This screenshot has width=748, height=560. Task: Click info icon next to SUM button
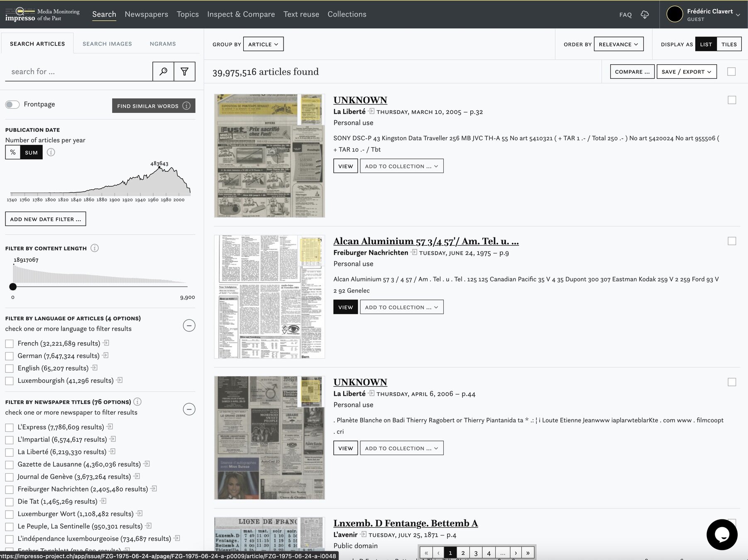pyautogui.click(x=51, y=152)
